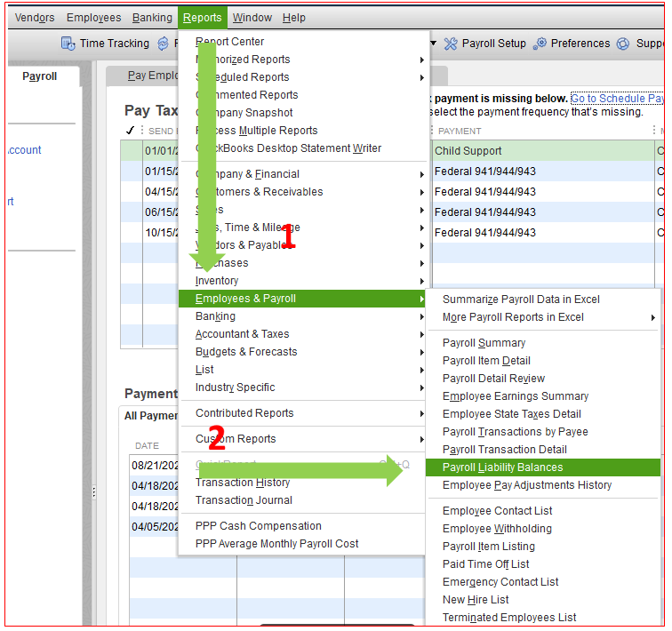Open the Employees menu
This screenshot has height=631, width=672.
tap(94, 18)
